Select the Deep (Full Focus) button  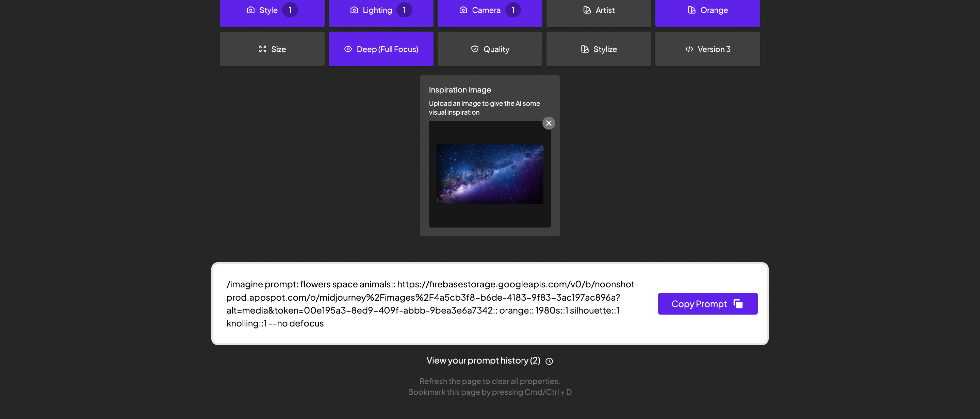[x=381, y=49]
